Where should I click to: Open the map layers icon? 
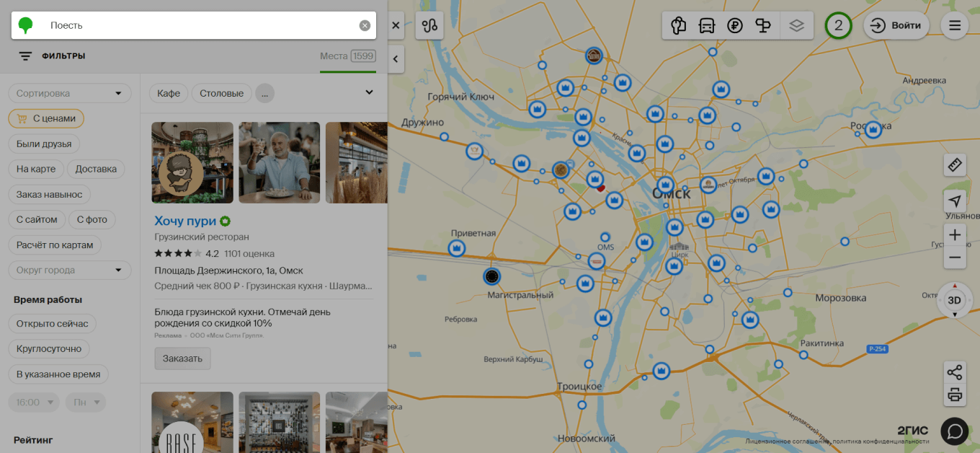click(x=796, y=26)
